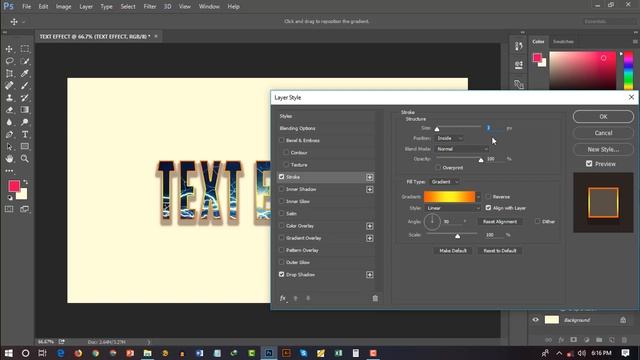Open the Image menu

click(x=63, y=7)
